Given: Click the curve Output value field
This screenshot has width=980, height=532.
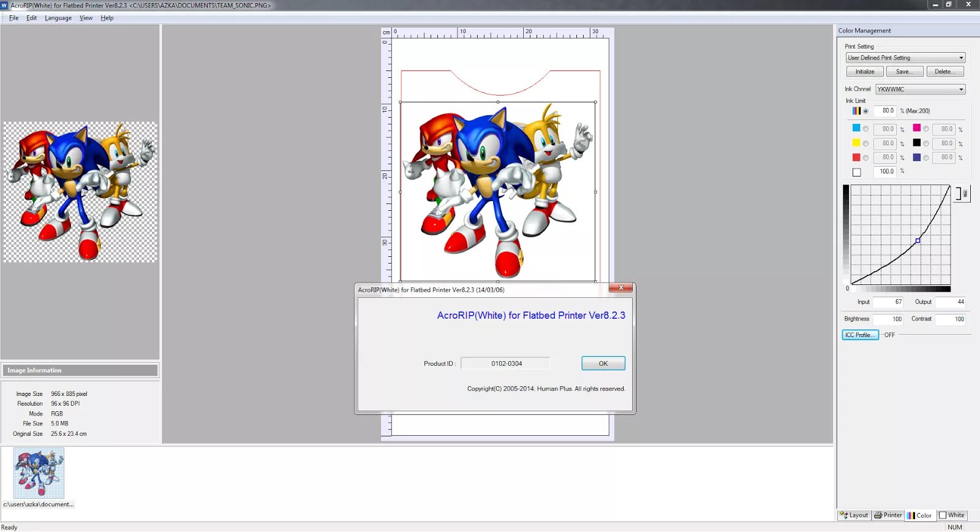Looking at the screenshot, I should (951, 302).
